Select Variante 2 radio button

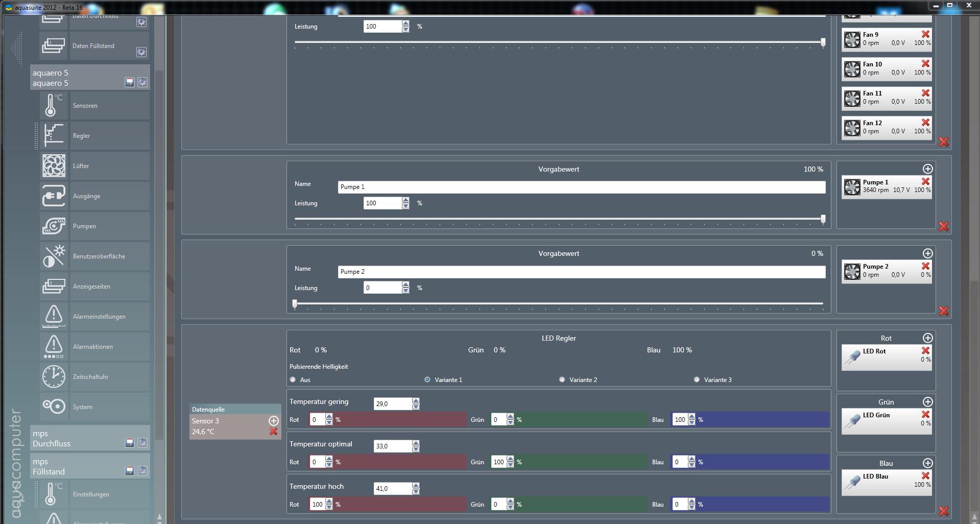[562, 380]
